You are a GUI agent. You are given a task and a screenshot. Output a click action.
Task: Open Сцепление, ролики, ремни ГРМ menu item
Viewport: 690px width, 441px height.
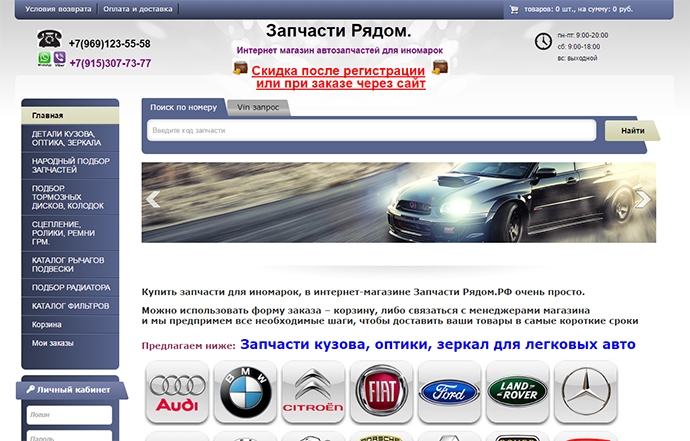pyautogui.click(x=70, y=233)
